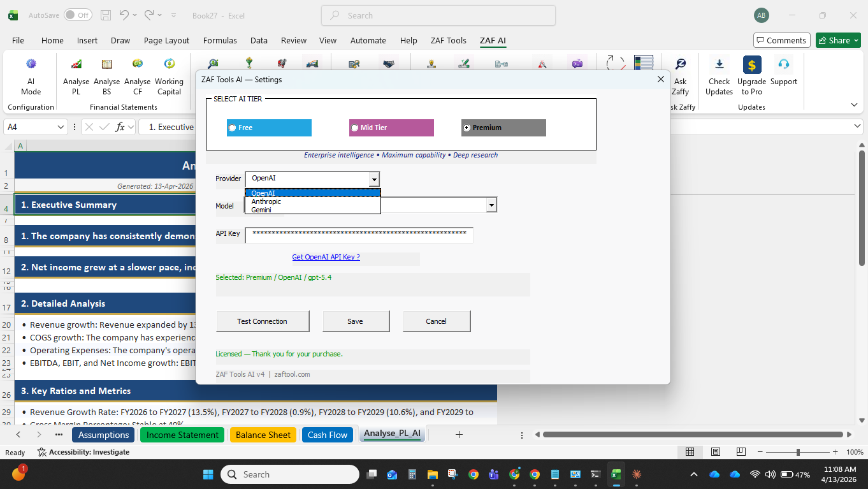Click Windows Start button

[208, 474]
